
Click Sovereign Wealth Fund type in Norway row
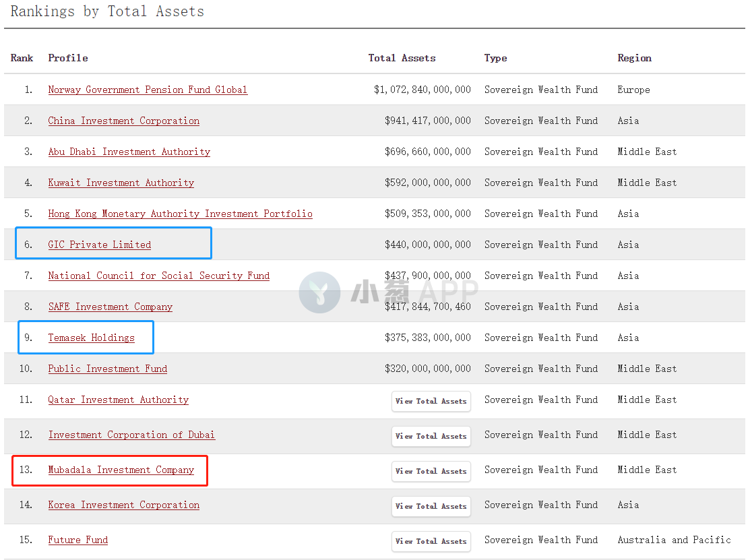[541, 90]
